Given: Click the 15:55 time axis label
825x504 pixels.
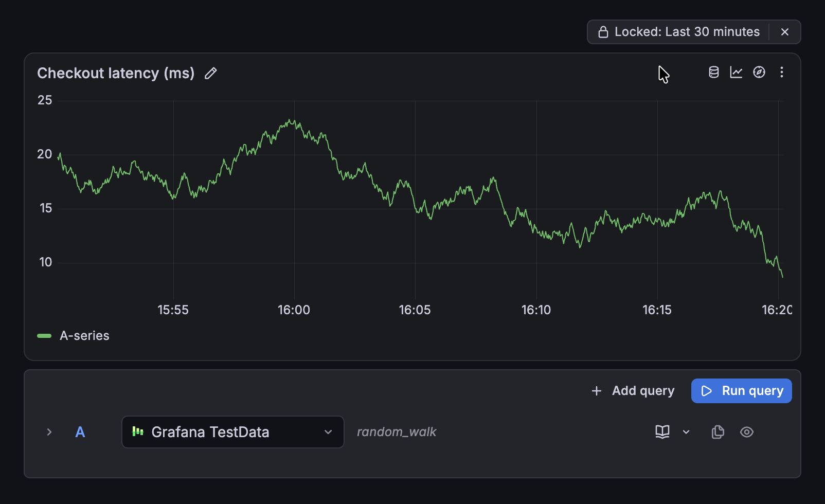Looking at the screenshot, I should click(173, 310).
